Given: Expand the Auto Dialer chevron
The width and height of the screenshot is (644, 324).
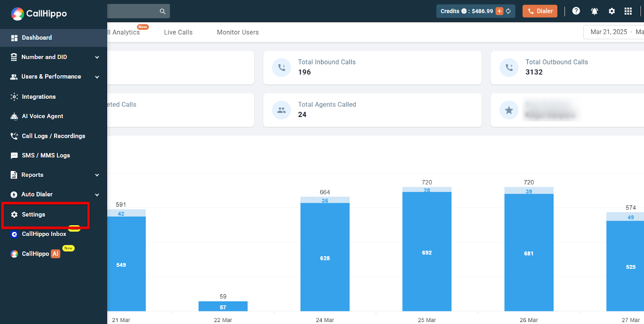Looking at the screenshot, I should point(97,195).
